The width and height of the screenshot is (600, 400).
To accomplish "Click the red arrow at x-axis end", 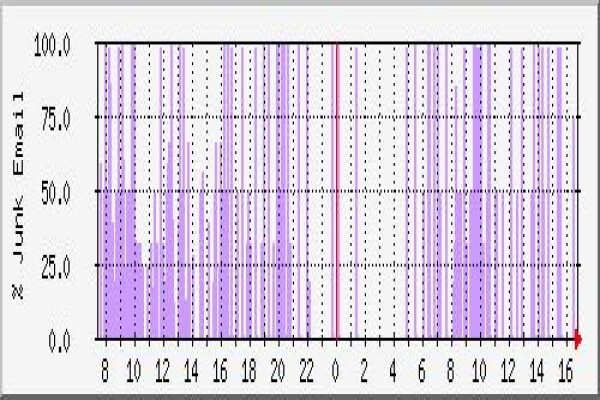I will point(578,339).
